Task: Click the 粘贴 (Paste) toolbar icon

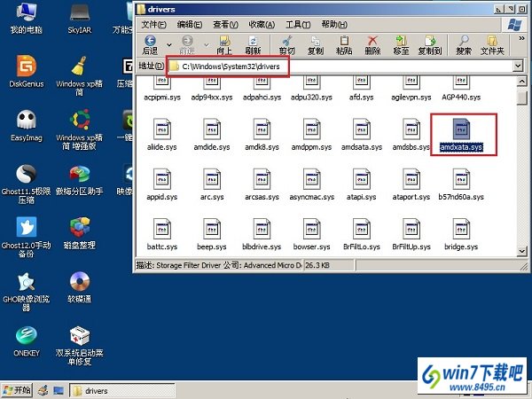Action: [344, 45]
